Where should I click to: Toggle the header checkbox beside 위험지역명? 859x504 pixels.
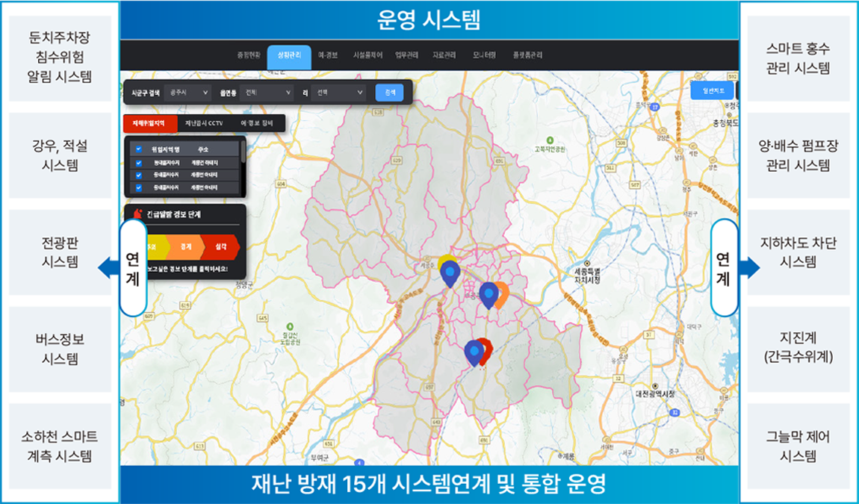coord(139,149)
